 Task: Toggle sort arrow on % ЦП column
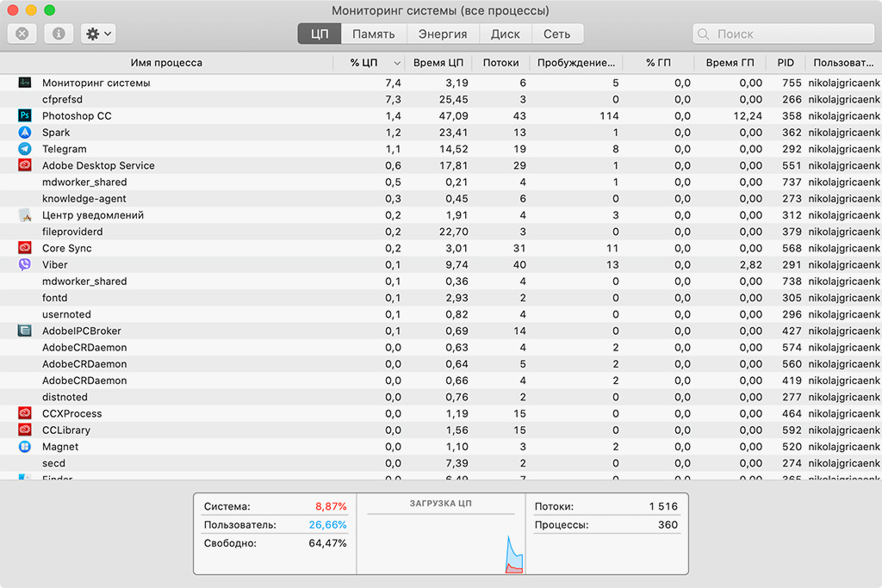pyautogui.click(x=397, y=63)
